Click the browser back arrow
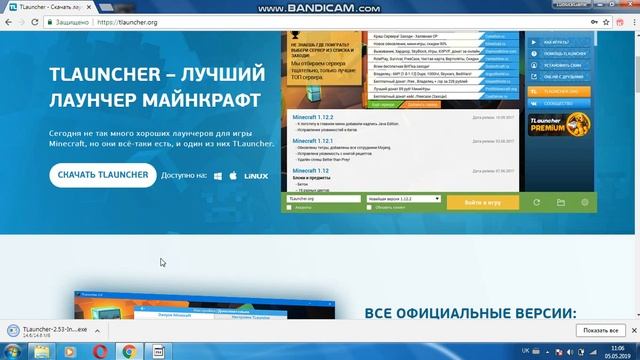This screenshot has width=640, height=360. click(x=9, y=22)
